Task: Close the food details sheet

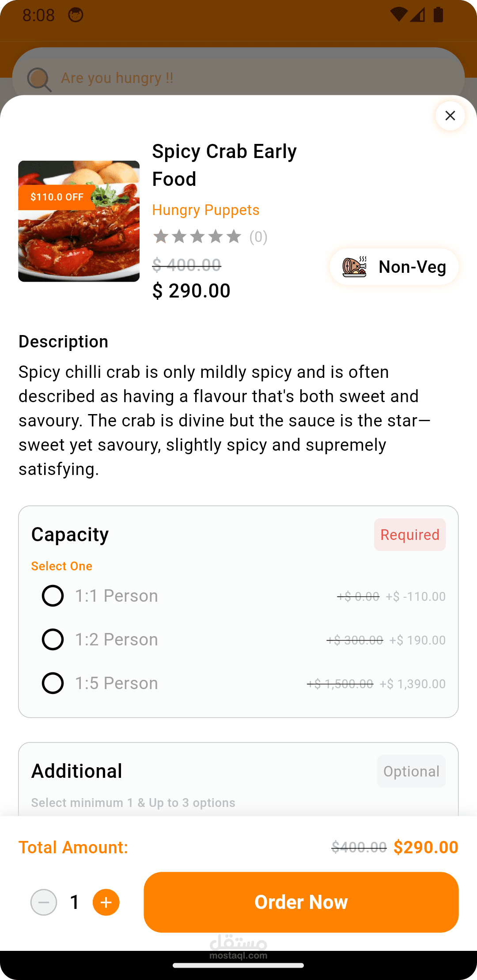Action: 450,116
